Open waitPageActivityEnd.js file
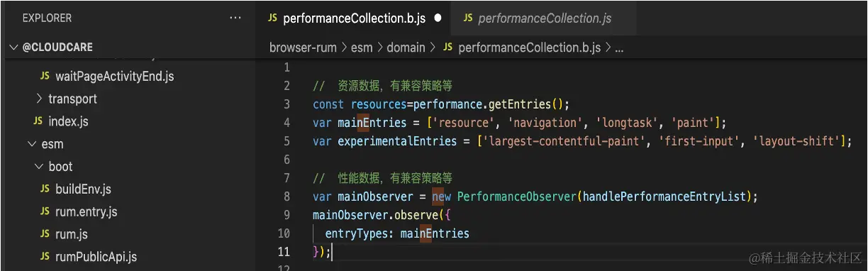The height and width of the screenshot is (271, 868). 115,76
